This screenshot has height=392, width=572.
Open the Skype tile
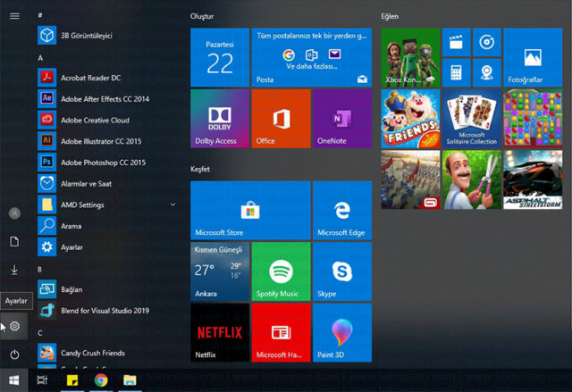coord(342,271)
